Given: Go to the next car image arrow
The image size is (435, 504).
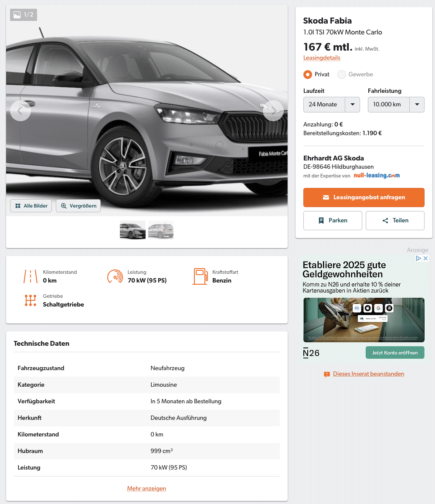Looking at the screenshot, I should pos(273,111).
